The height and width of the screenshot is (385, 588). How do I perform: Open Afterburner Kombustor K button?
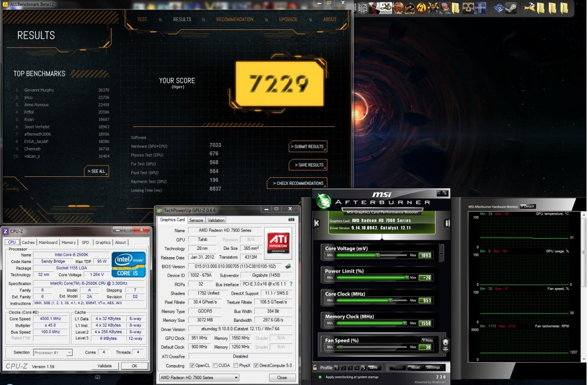[316, 223]
